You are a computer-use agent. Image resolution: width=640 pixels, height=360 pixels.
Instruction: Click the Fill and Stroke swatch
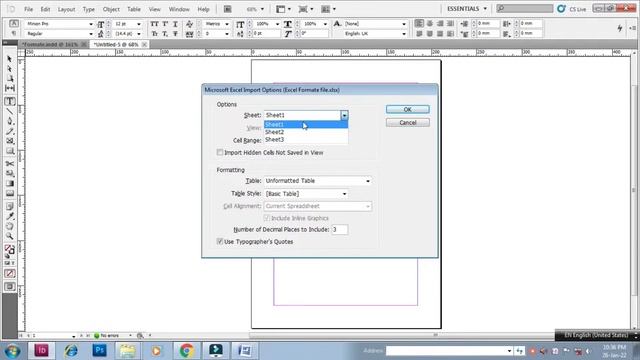tap(10, 250)
